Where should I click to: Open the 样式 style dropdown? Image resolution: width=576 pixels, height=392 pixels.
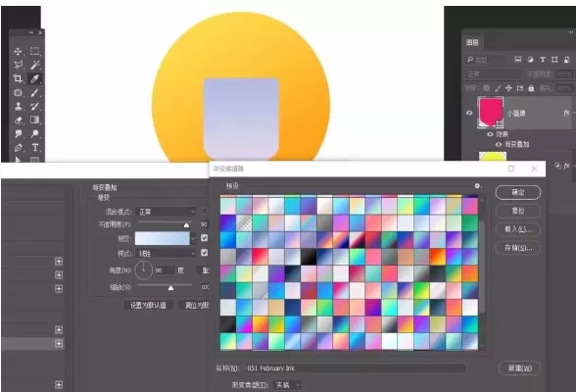click(166, 253)
